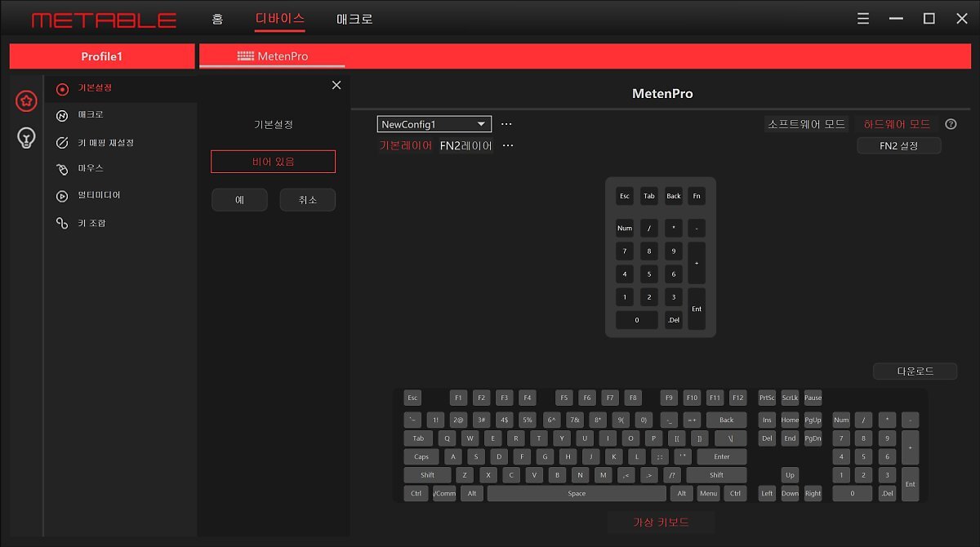Viewport: 980px width, 547px height.
Task: Open the lightbulb lighting sidebar icon
Action: click(x=26, y=138)
